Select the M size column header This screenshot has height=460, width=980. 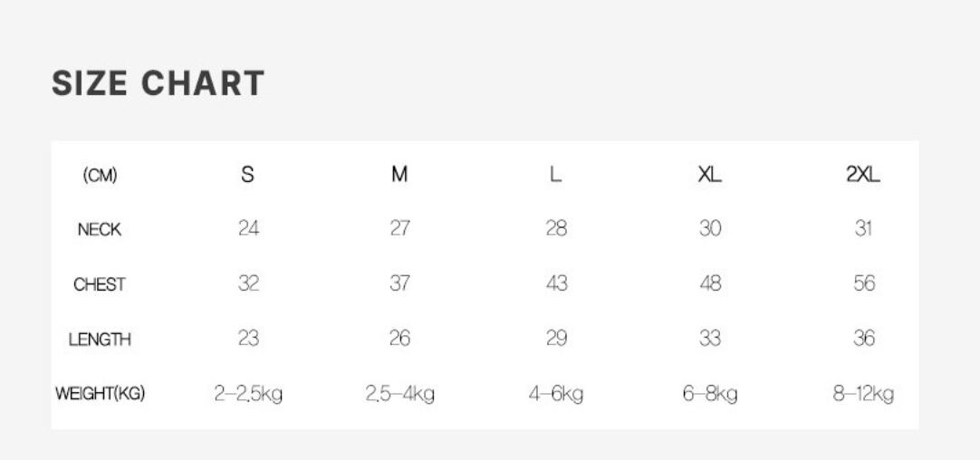click(399, 175)
